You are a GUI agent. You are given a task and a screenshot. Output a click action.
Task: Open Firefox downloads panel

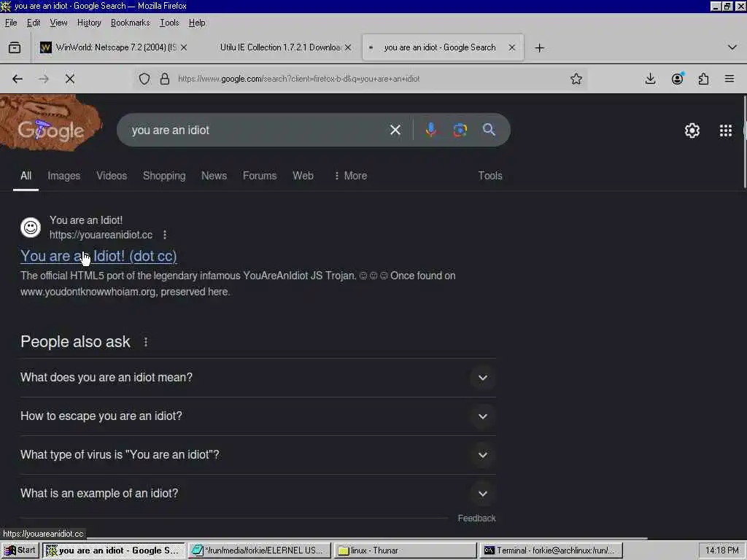tap(650, 79)
